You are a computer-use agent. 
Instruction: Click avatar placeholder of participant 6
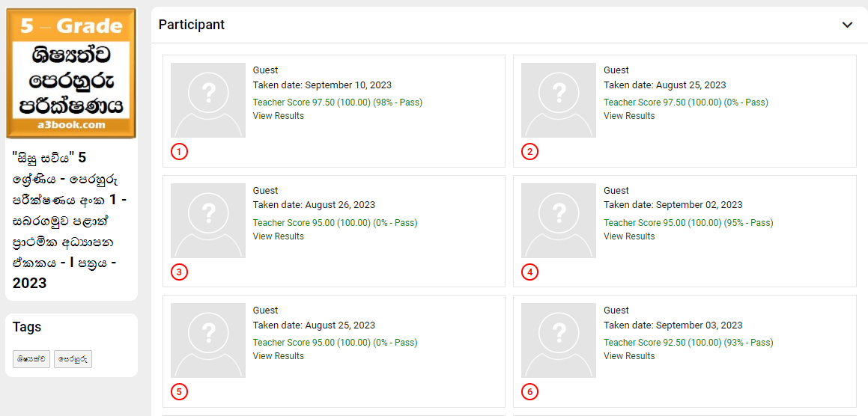click(559, 340)
